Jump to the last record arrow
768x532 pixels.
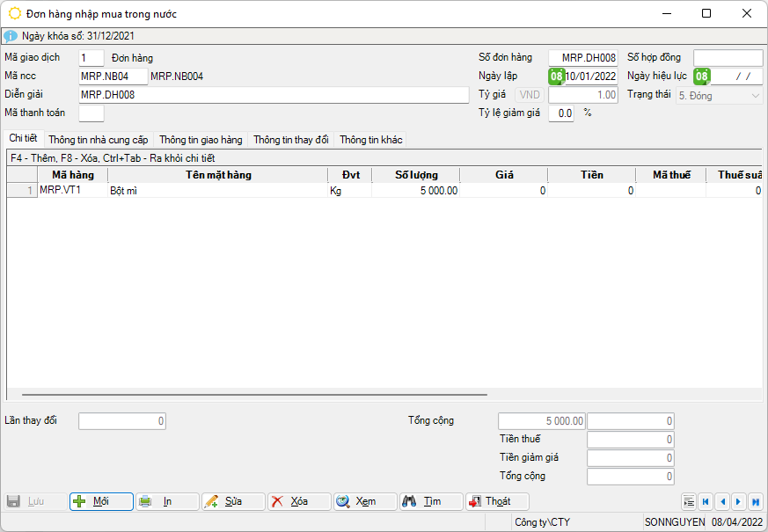pyautogui.click(x=755, y=502)
